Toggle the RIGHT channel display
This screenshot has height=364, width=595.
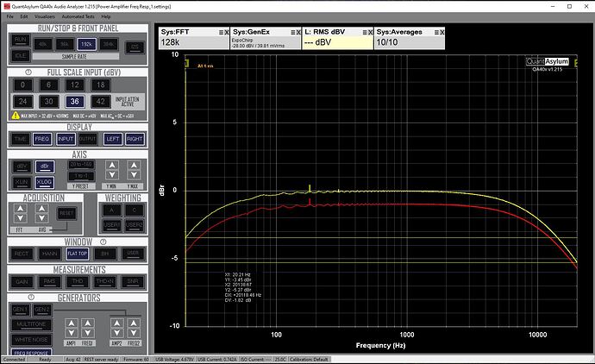pos(135,139)
